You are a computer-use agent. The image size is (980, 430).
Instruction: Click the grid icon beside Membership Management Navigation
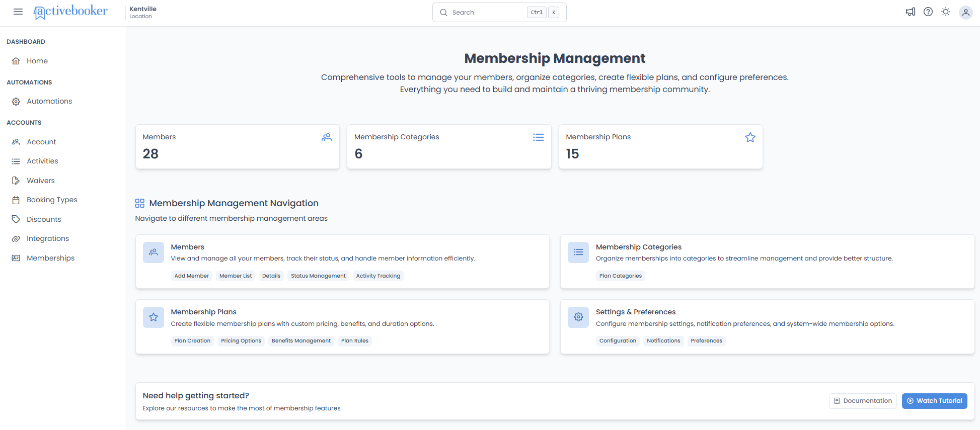click(x=140, y=203)
